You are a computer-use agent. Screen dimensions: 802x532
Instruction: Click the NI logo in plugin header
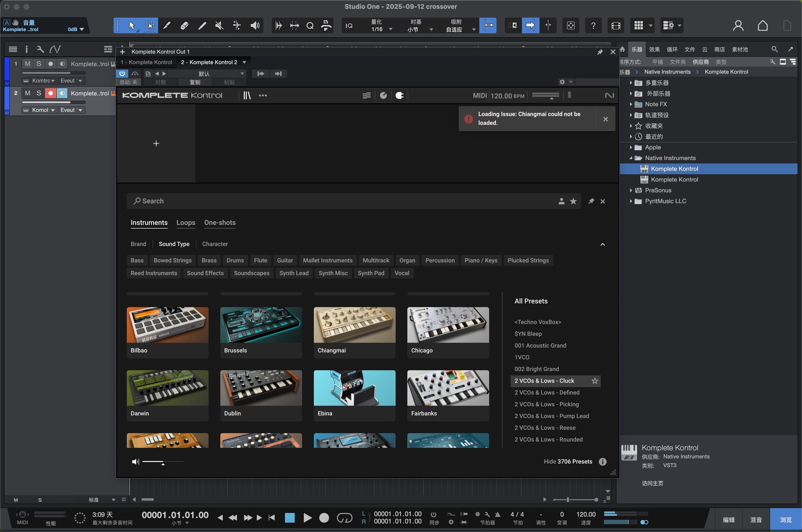tap(609, 95)
